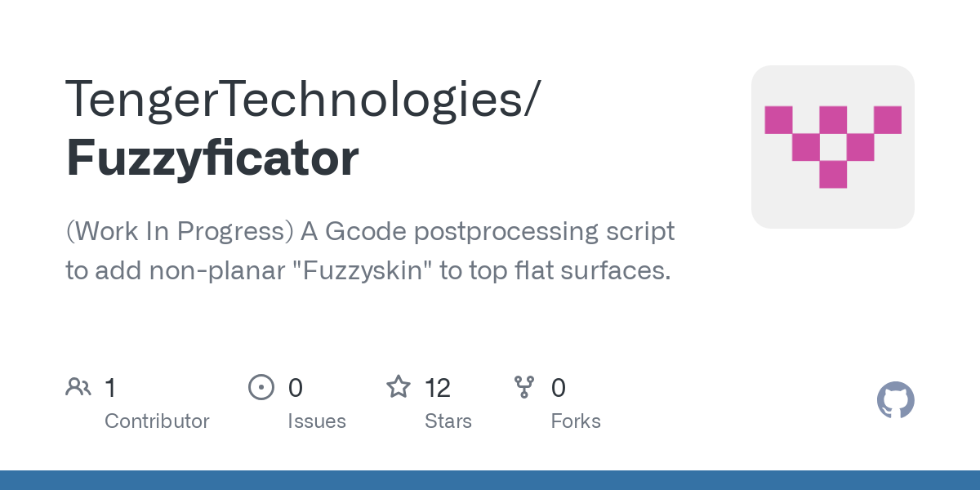Click the issues count number

point(296,387)
